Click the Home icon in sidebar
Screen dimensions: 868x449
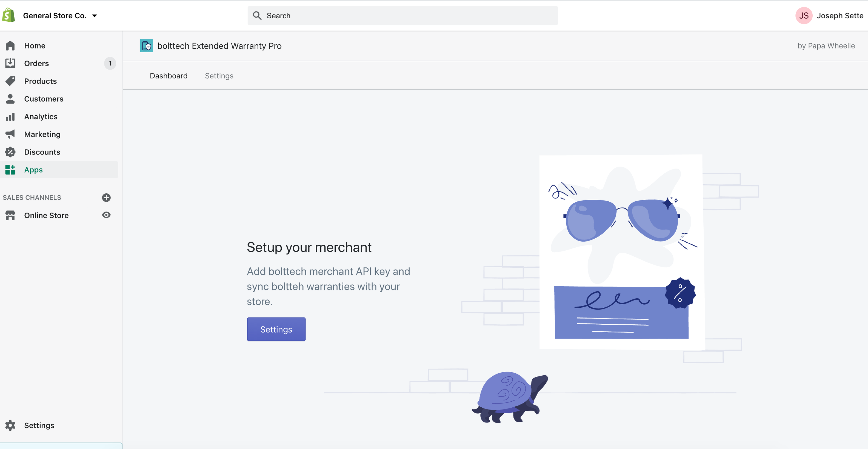tap(10, 45)
